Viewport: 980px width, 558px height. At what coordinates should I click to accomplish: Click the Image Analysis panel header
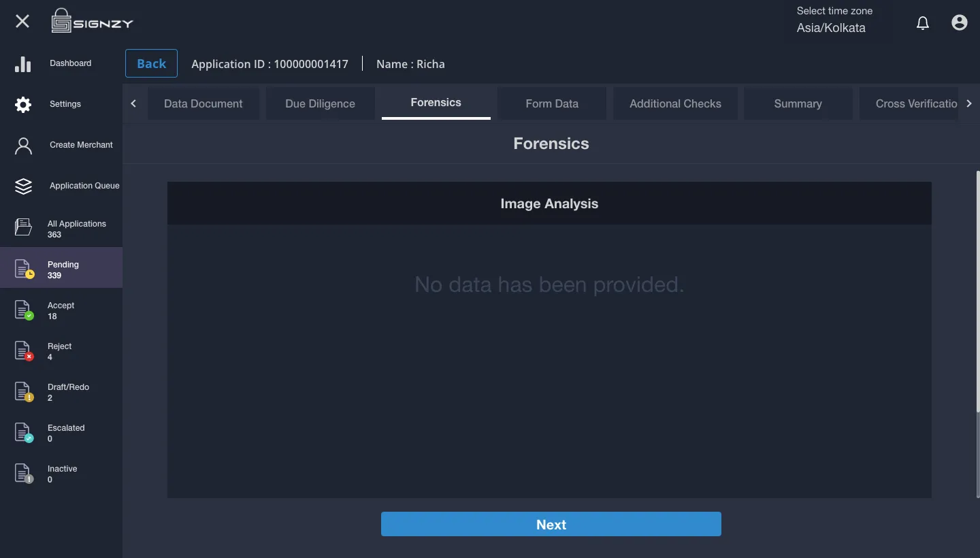(x=549, y=203)
